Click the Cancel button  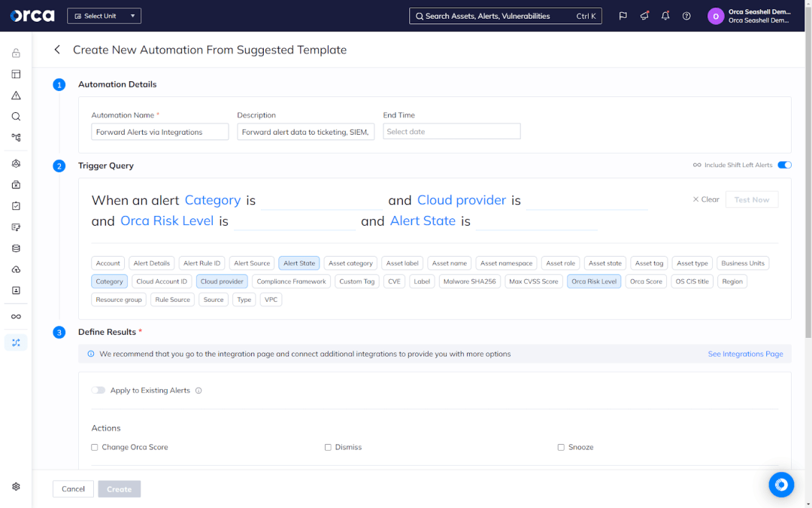pos(73,489)
